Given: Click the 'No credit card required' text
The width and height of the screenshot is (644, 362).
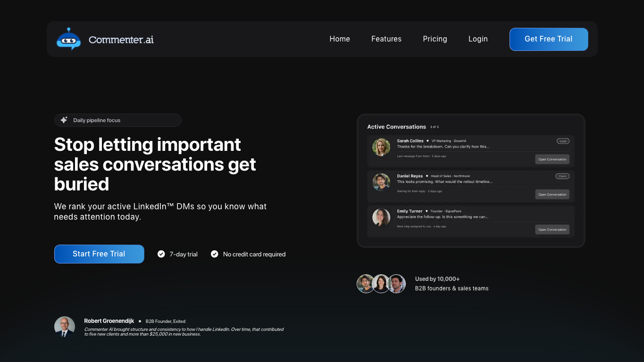Looking at the screenshot, I should click(254, 254).
